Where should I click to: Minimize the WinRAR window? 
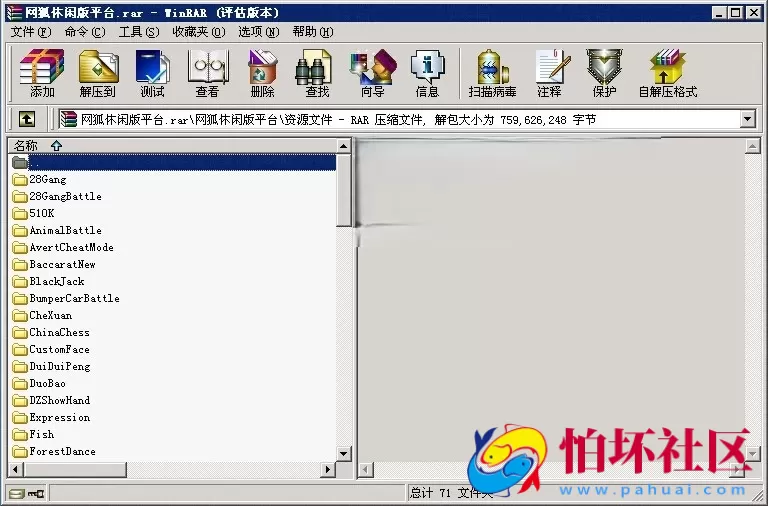(719, 13)
